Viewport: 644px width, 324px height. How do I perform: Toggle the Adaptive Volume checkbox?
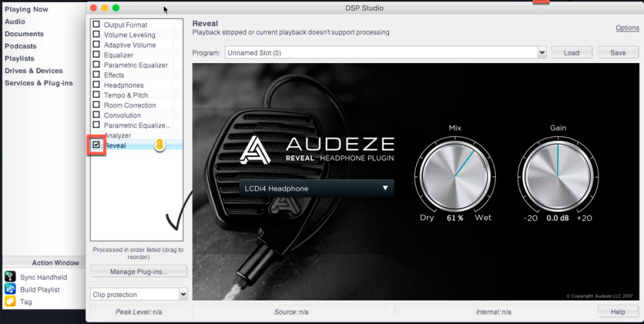point(96,44)
